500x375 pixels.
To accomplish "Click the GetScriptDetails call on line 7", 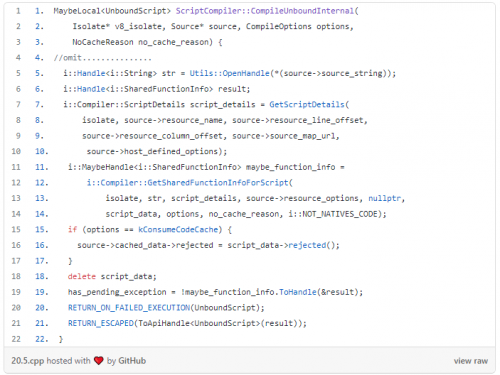I will pyautogui.click(x=307, y=105).
